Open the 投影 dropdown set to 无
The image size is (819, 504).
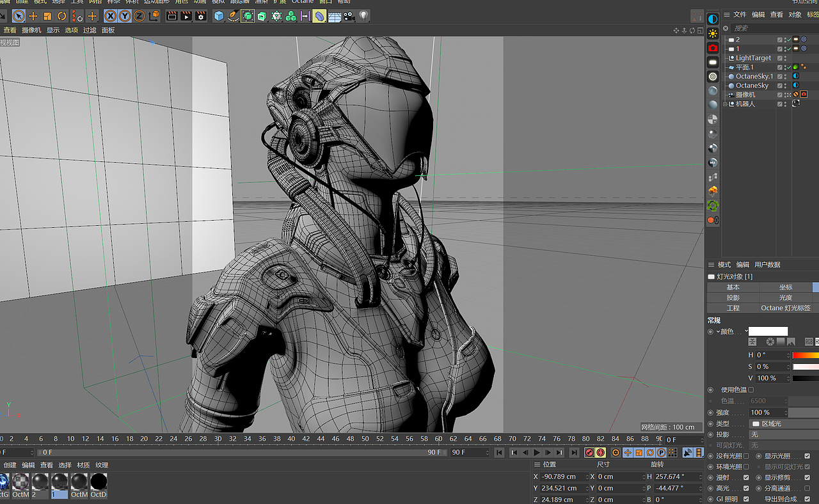[x=783, y=434]
